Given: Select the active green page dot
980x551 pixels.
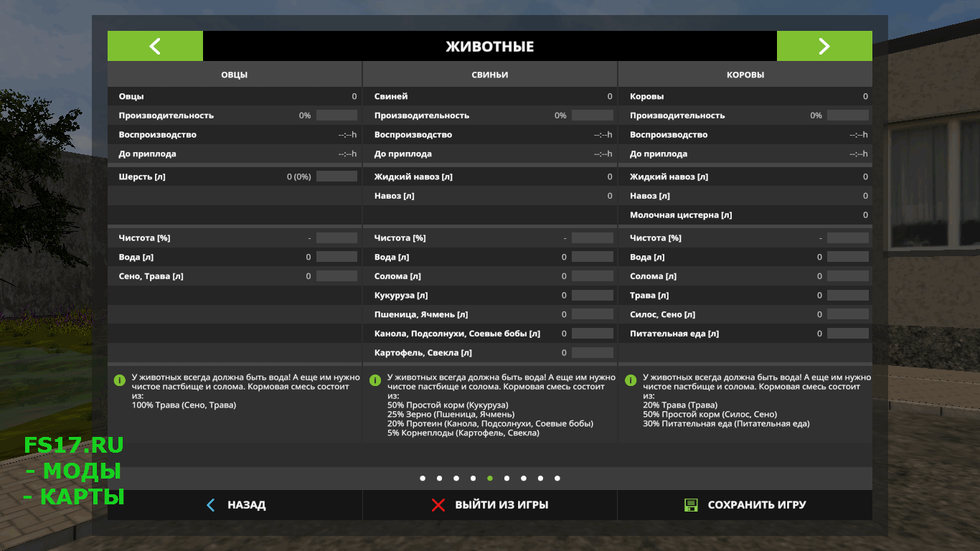Looking at the screenshot, I should pyautogui.click(x=490, y=478).
